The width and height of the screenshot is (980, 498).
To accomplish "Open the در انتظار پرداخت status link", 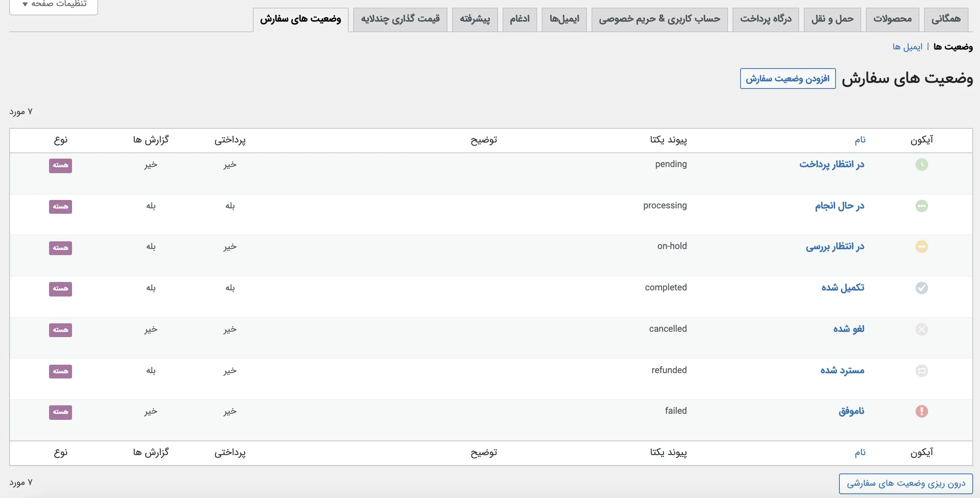I will (x=832, y=165).
